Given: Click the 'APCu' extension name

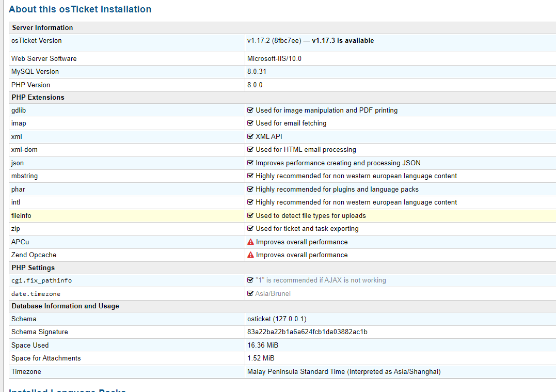Looking at the screenshot, I should 20,242.
